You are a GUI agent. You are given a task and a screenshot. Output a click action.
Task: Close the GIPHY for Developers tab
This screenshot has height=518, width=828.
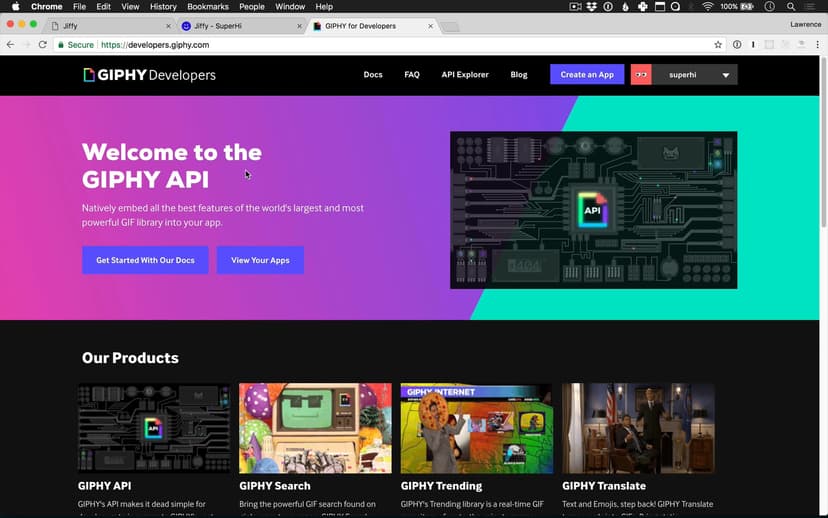pyautogui.click(x=428, y=26)
